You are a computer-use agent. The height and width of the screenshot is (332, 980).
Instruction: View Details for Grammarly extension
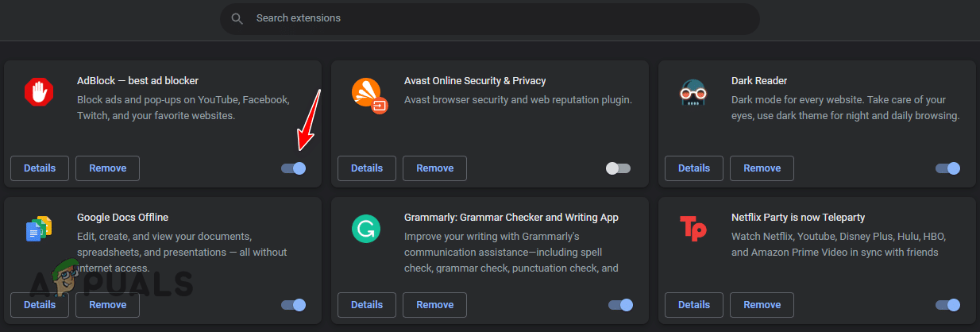coord(367,305)
